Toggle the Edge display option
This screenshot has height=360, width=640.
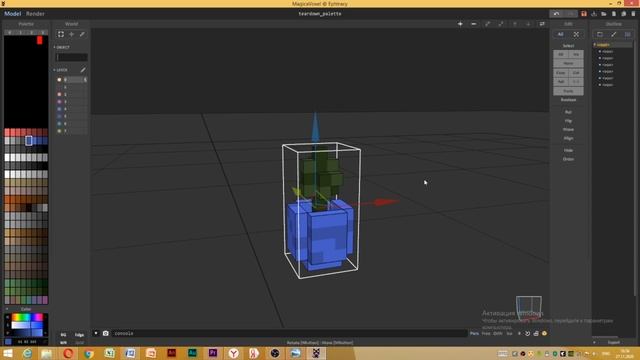pos(79,335)
